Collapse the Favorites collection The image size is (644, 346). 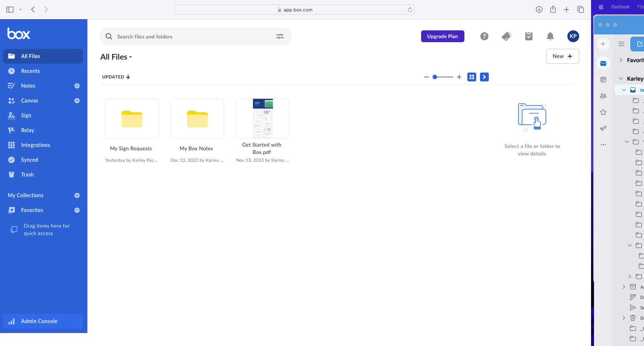77,210
